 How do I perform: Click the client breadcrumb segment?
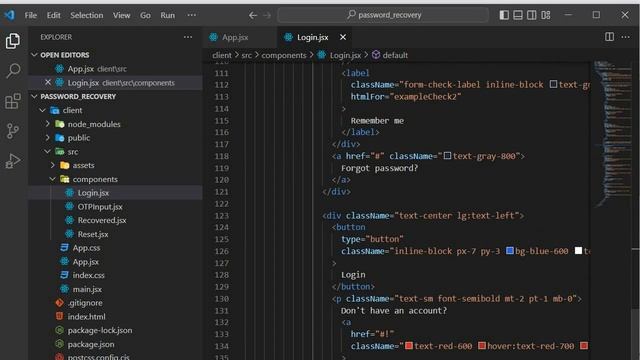tap(222, 55)
